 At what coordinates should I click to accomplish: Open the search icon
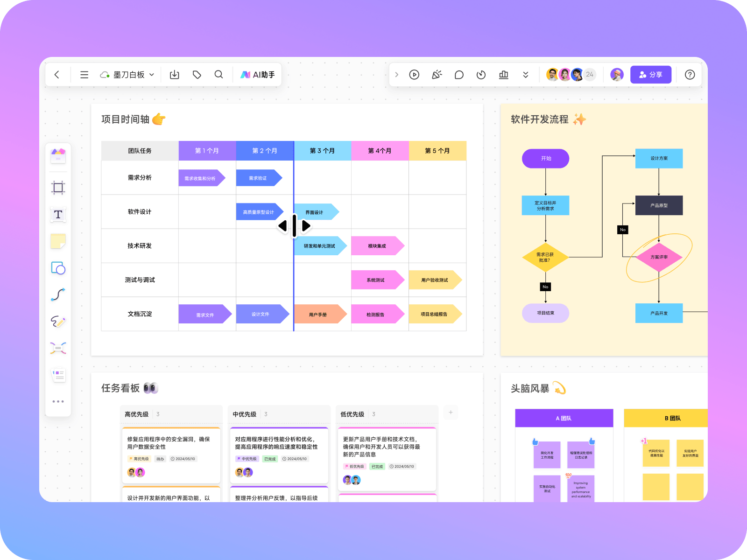(x=218, y=75)
